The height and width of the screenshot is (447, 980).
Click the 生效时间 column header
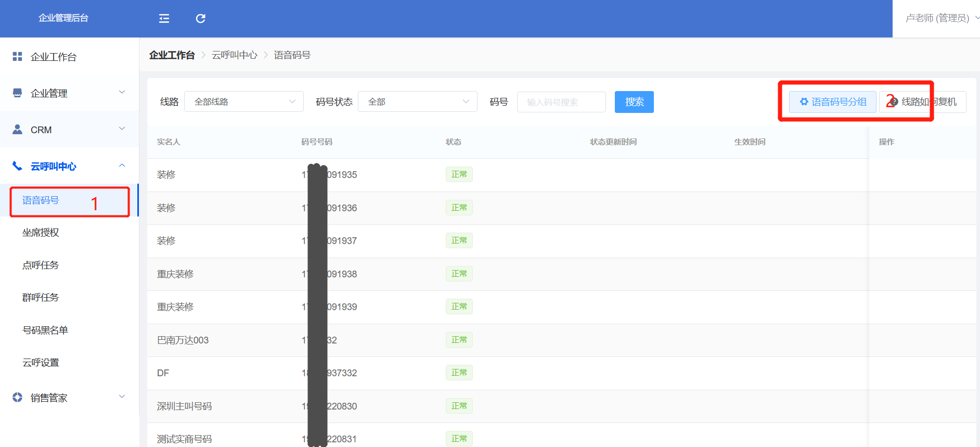[750, 142]
